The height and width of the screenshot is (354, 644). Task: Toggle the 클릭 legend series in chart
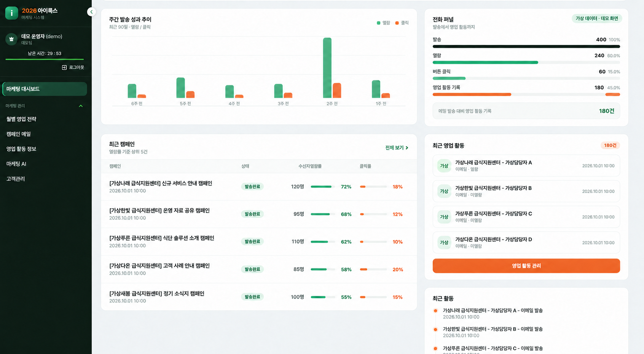tap(402, 23)
